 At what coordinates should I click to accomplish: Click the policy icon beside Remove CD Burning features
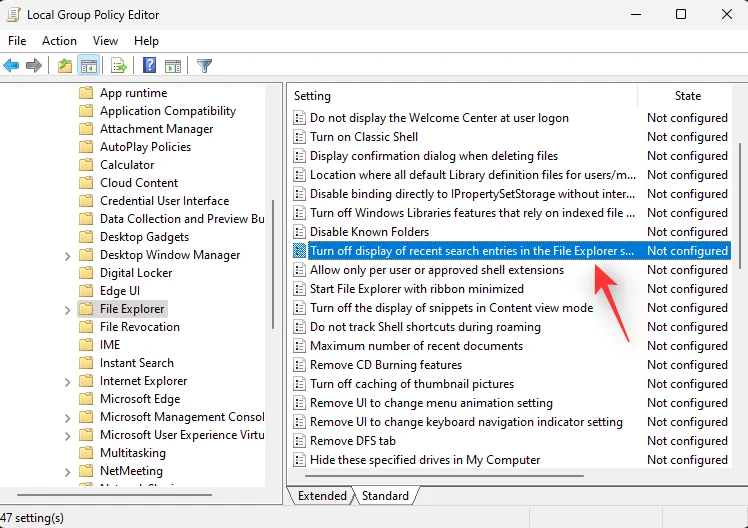click(x=299, y=365)
